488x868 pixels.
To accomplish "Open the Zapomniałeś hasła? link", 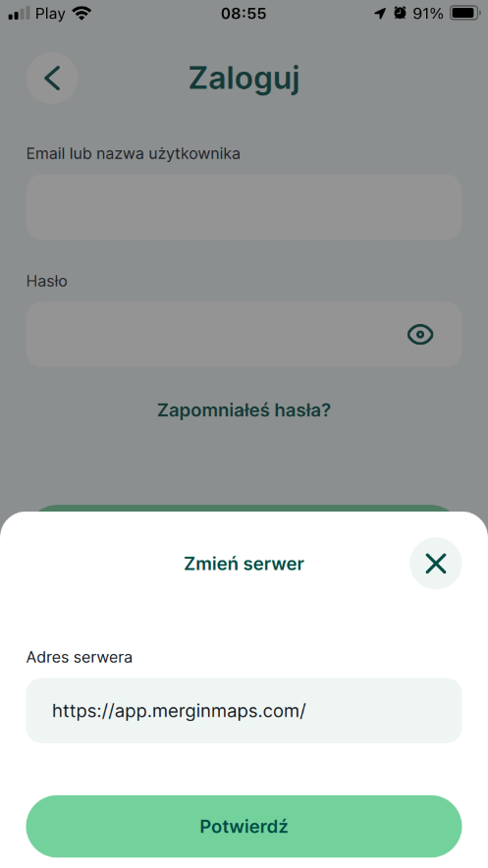I will [x=244, y=410].
